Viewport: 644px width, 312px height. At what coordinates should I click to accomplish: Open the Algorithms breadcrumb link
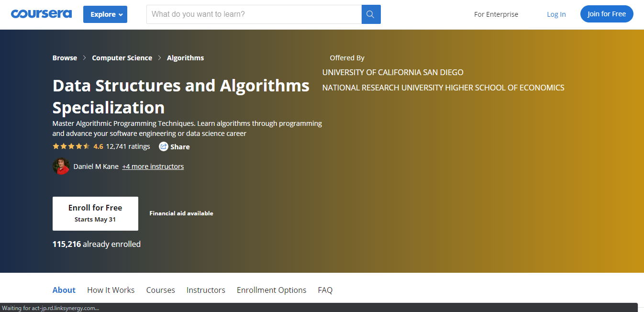click(185, 58)
